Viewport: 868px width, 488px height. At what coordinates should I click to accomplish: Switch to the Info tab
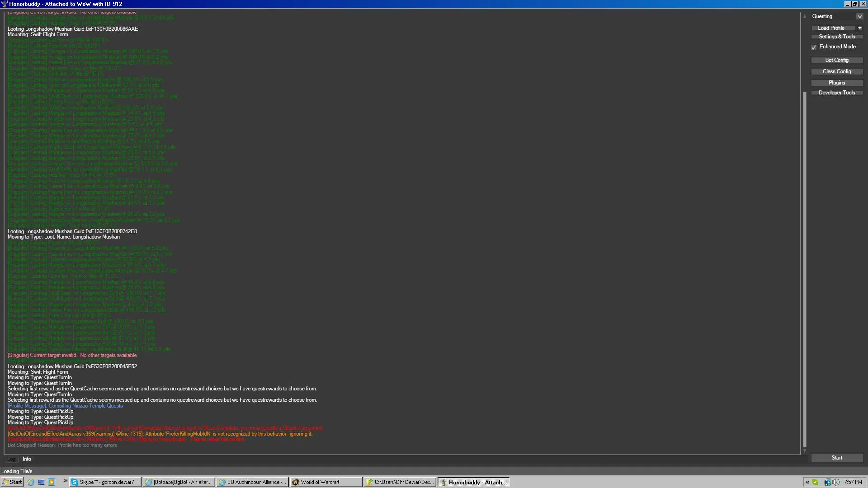27,459
